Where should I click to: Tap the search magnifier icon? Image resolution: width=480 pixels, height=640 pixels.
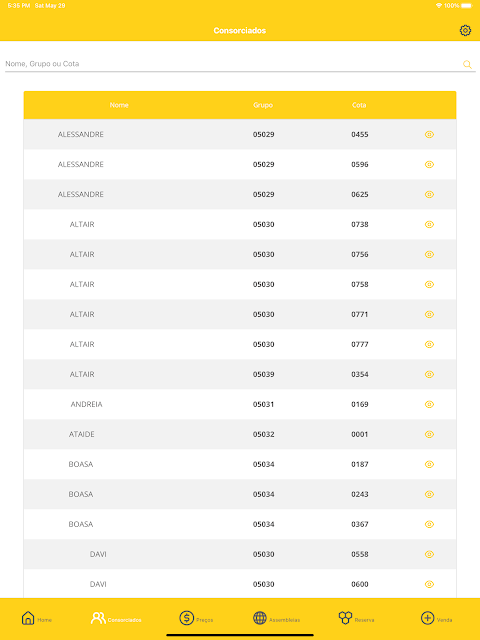(467, 64)
